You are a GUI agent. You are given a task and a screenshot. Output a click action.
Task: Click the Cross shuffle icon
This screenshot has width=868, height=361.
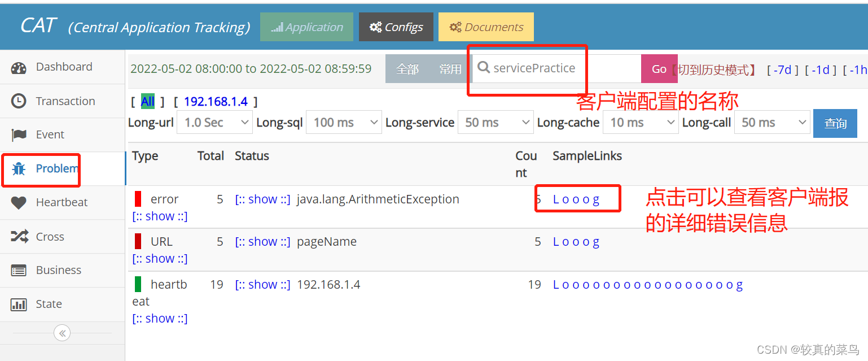coord(19,237)
